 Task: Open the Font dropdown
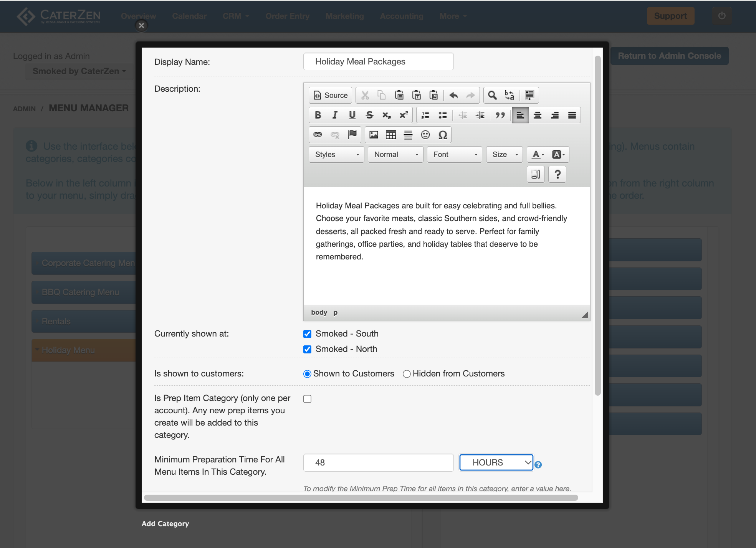coord(455,154)
